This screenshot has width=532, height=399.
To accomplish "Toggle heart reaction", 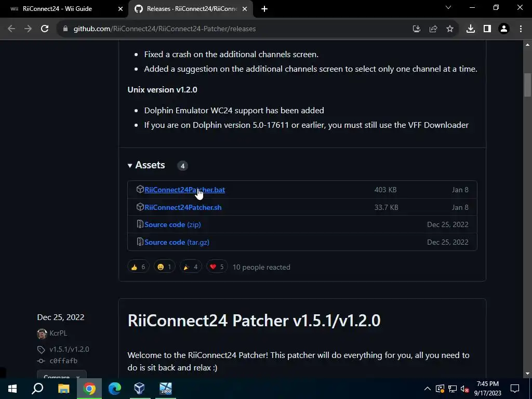I will click(x=217, y=267).
